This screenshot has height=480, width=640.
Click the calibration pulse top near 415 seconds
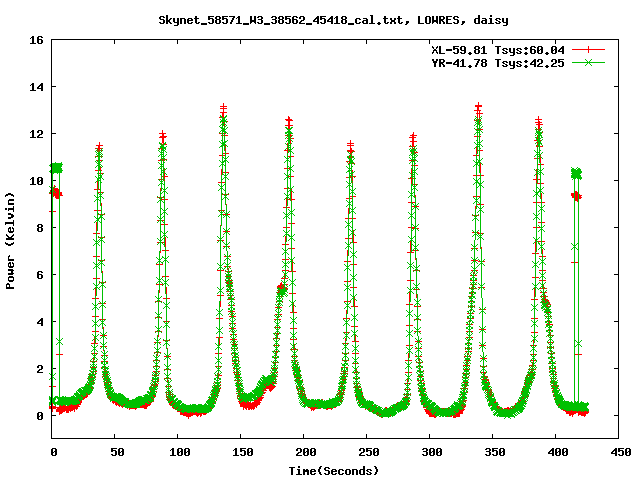click(575, 173)
